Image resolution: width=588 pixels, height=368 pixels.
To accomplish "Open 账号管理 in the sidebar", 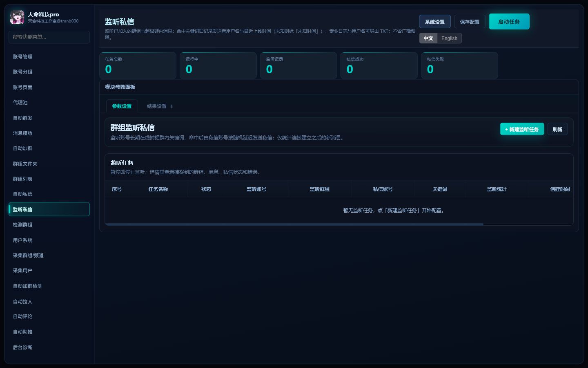I will click(x=49, y=56).
